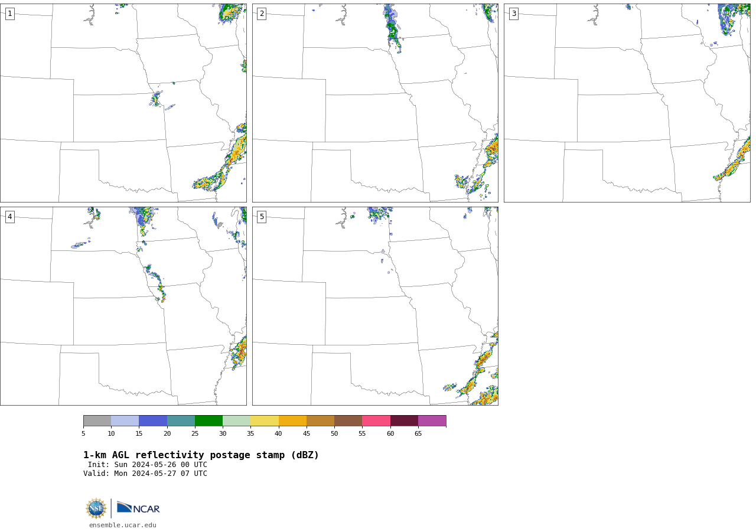Click the NSF logo icon

pyautogui.click(x=96, y=508)
